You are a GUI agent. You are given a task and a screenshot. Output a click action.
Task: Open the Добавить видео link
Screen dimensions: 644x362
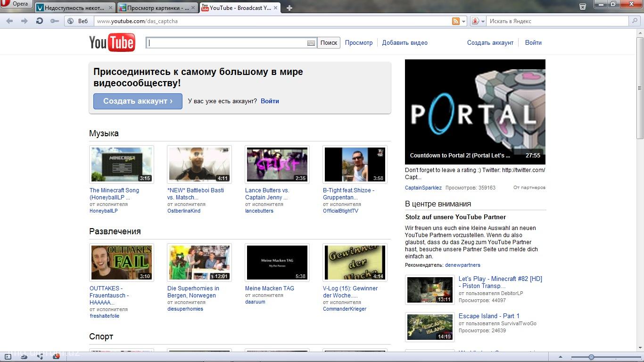coord(405,42)
